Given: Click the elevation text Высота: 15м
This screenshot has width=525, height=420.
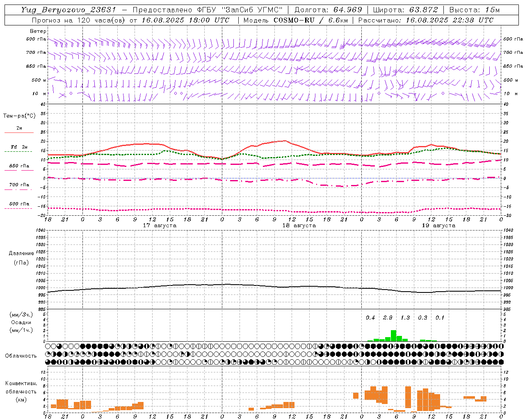Looking at the screenshot, I should click(475, 10).
